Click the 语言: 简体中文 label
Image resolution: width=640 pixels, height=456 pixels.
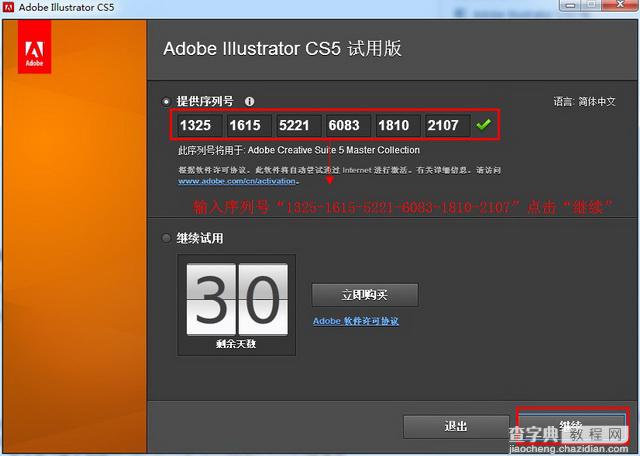point(584,101)
